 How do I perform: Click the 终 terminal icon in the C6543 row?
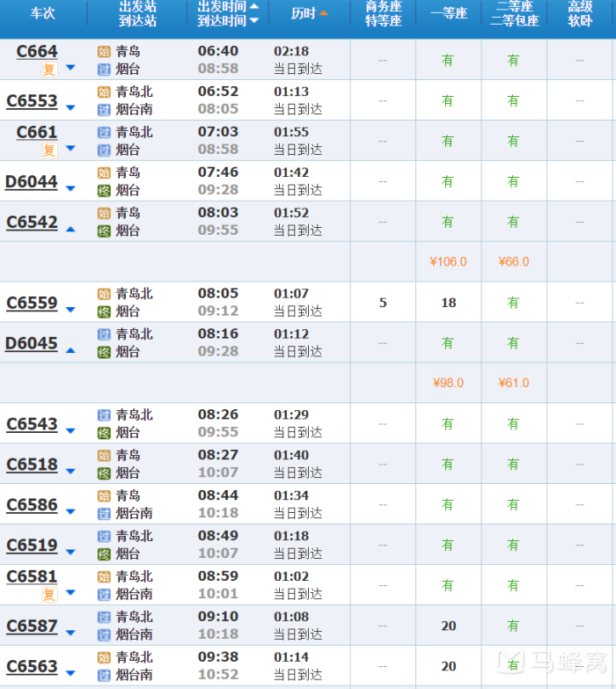click(104, 432)
